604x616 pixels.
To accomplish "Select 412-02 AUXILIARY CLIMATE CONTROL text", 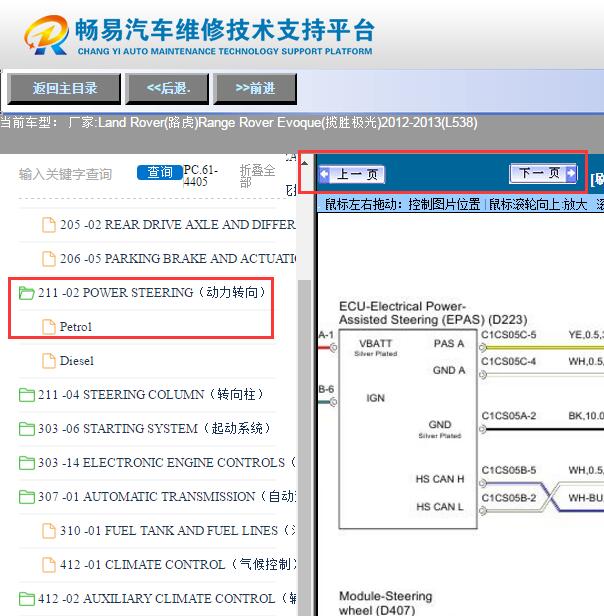I will (x=167, y=598).
